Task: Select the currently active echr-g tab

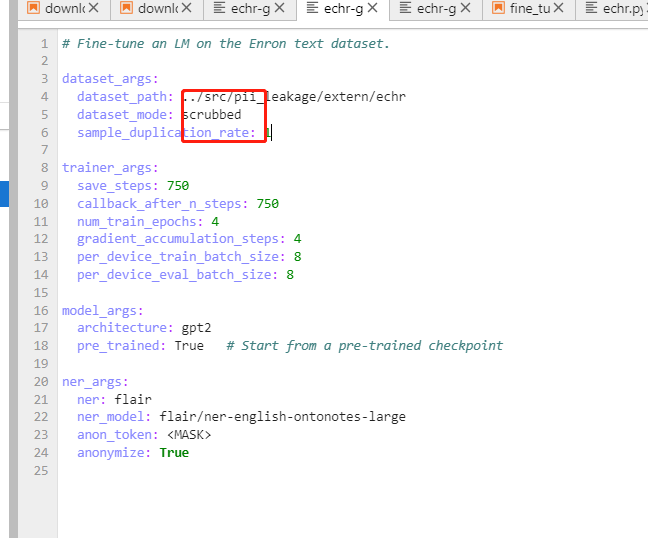Action: 343,8
